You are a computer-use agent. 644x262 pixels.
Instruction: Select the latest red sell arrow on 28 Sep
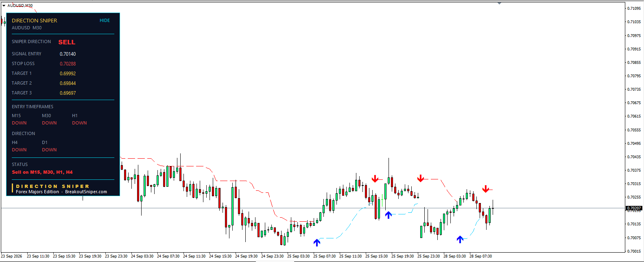[x=485, y=189]
